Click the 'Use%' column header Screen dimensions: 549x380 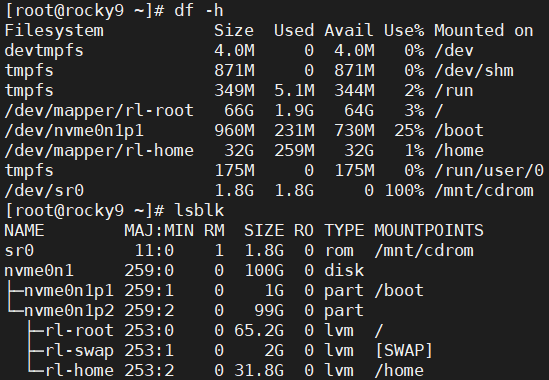[404, 30]
